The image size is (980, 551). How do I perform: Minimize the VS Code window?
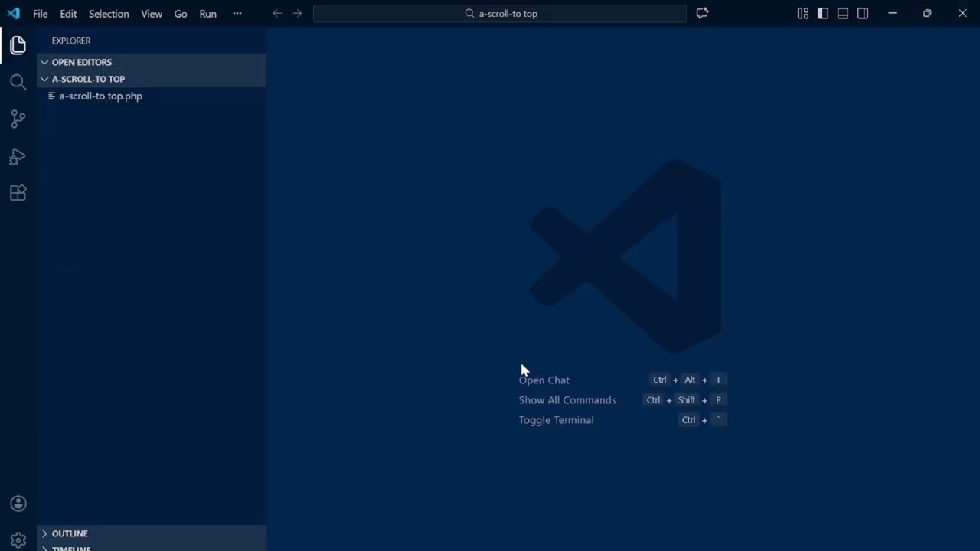[x=892, y=14]
